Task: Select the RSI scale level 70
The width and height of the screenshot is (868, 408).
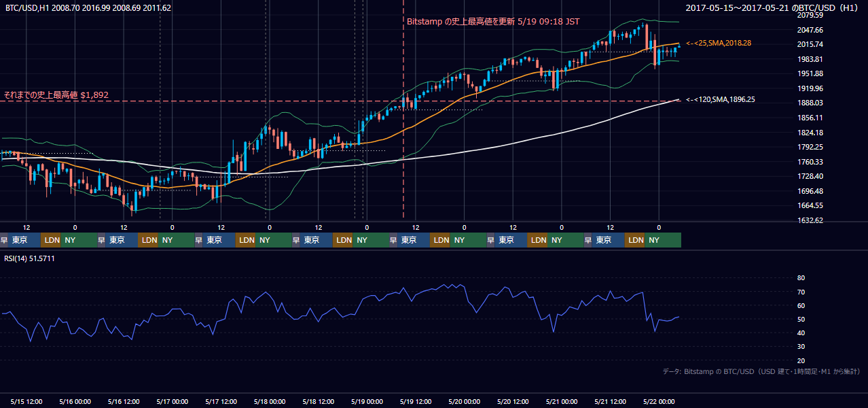Action: [801, 292]
